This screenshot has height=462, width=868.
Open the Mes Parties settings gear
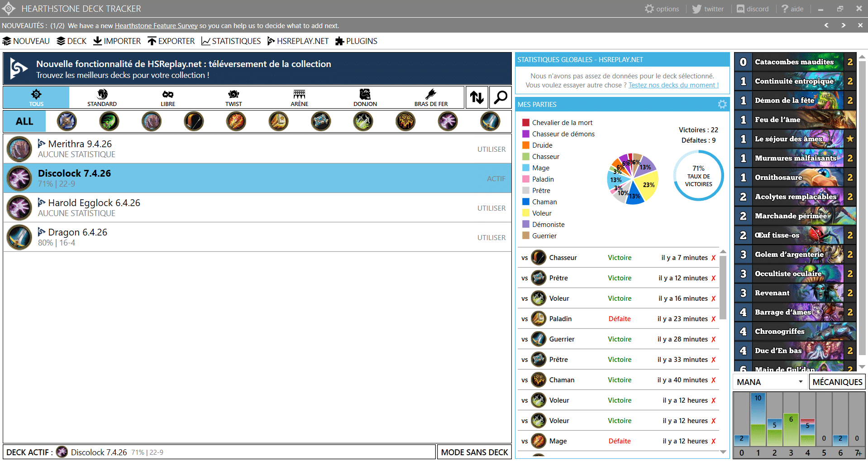[x=722, y=105]
